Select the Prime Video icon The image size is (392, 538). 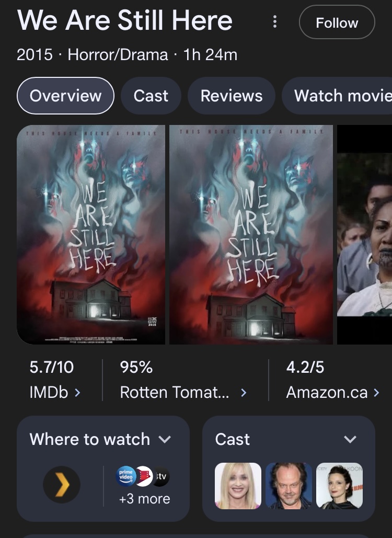[126, 476]
